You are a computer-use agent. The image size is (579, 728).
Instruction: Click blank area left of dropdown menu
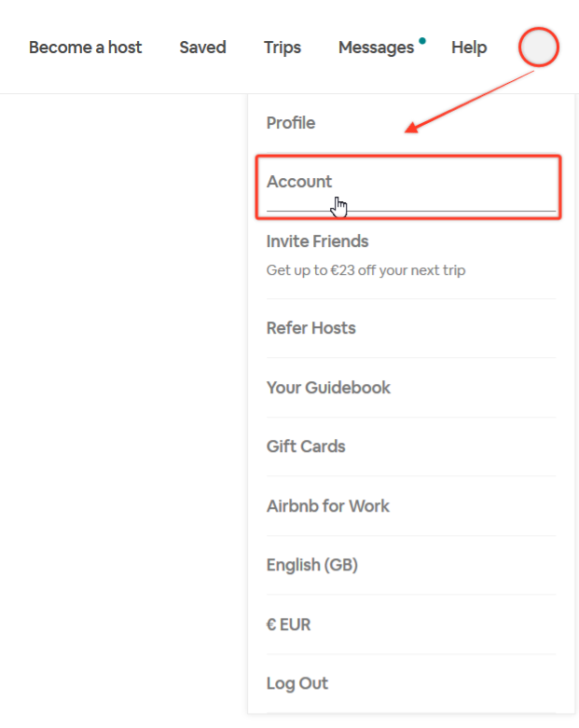tap(121, 373)
